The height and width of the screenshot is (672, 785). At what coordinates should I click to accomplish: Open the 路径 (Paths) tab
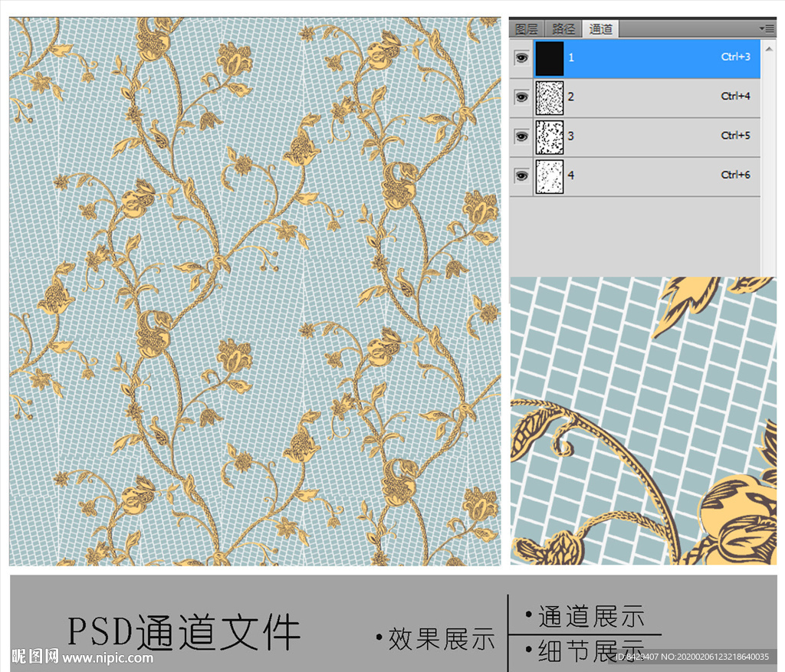(563, 29)
